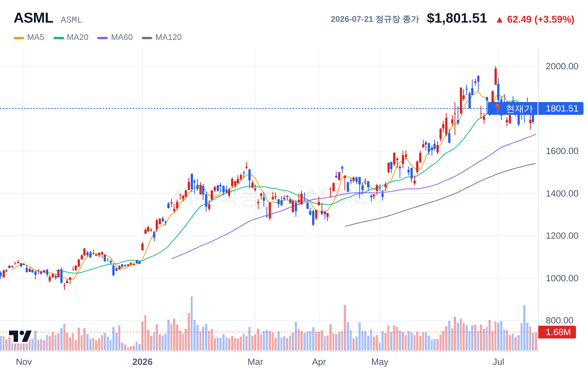Click the MA5 orange legend swatch
Image resolution: width=588 pixels, height=372 pixels.
(19, 38)
